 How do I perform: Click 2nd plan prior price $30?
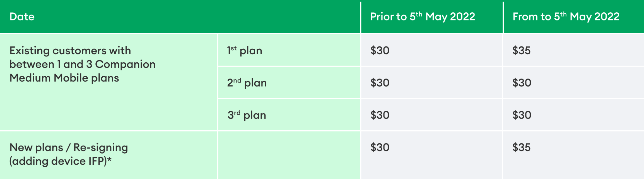[x=380, y=83]
